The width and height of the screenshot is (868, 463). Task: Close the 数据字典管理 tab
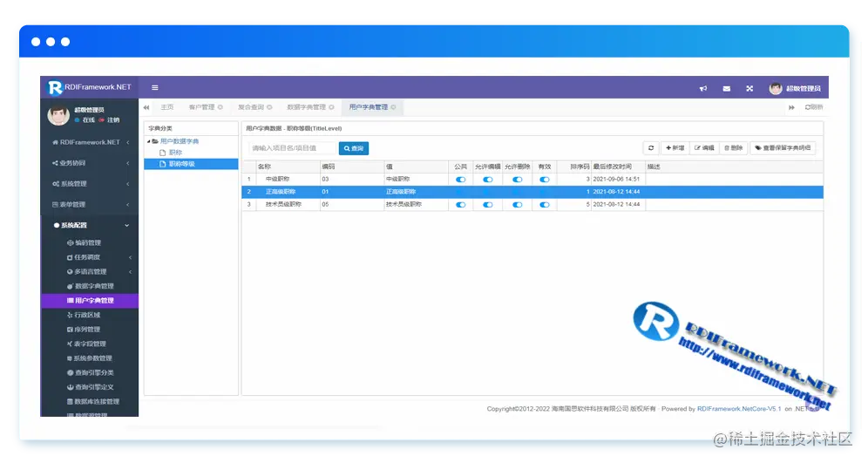331,107
